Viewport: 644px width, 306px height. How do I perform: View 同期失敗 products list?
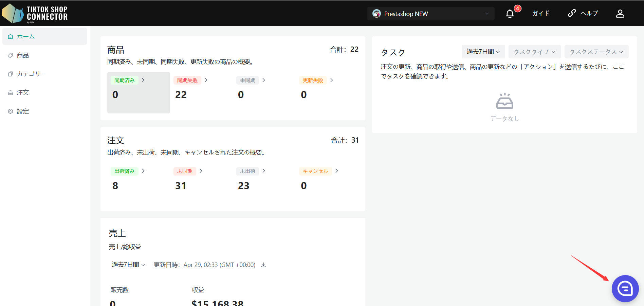pyautogui.click(x=187, y=80)
